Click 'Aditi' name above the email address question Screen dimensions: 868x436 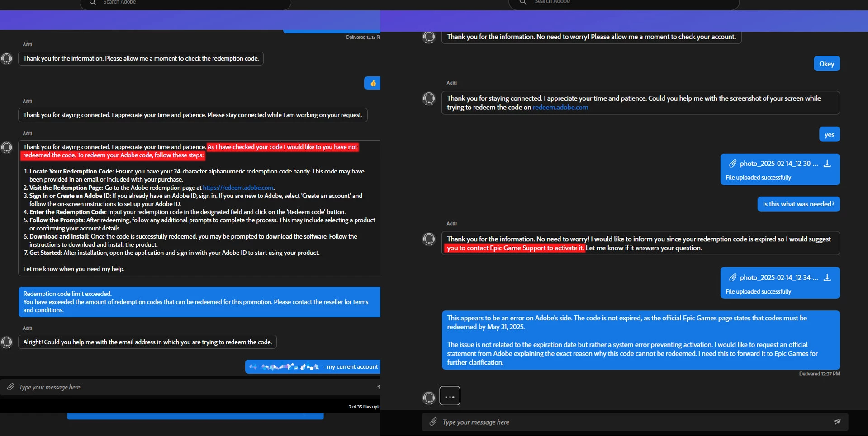click(x=28, y=328)
